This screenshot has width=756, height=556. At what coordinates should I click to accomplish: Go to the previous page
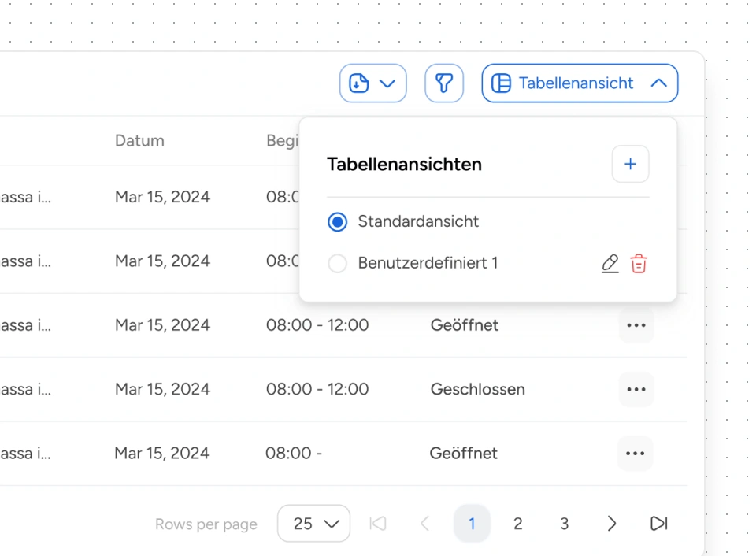click(x=424, y=524)
